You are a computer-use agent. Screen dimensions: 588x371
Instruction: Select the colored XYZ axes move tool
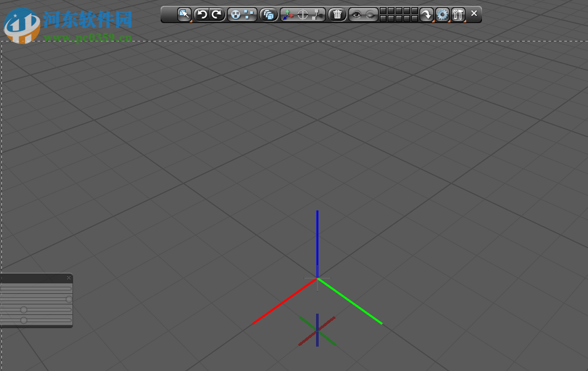click(288, 14)
